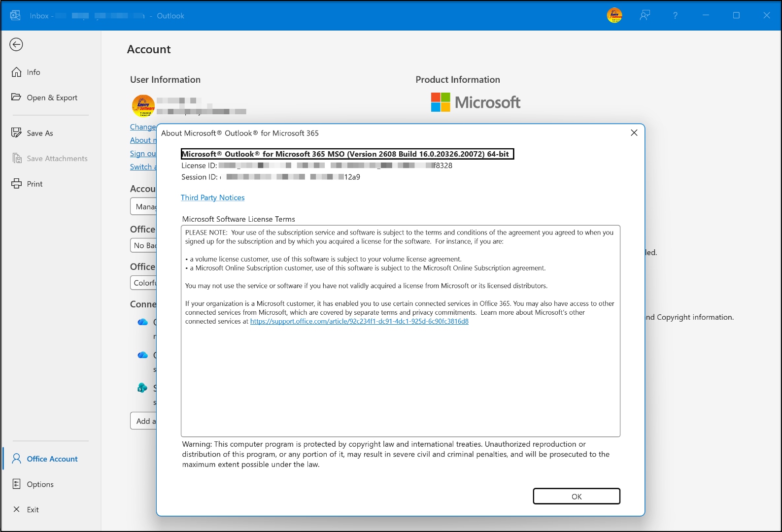
Task: Open the Office Background dropdown
Action: coord(143,245)
